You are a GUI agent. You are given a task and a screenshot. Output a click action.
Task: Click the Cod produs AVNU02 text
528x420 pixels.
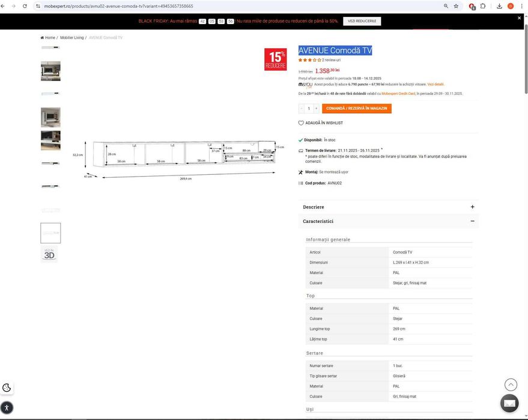(323, 183)
